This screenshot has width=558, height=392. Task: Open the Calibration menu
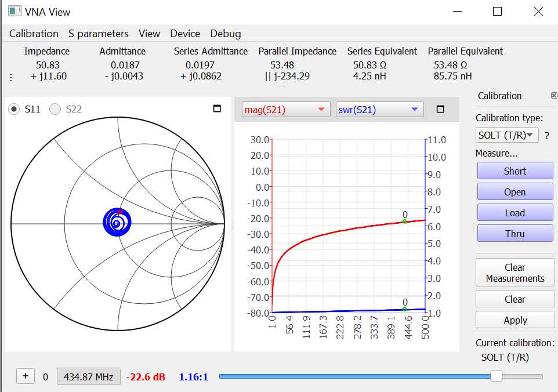coord(34,34)
